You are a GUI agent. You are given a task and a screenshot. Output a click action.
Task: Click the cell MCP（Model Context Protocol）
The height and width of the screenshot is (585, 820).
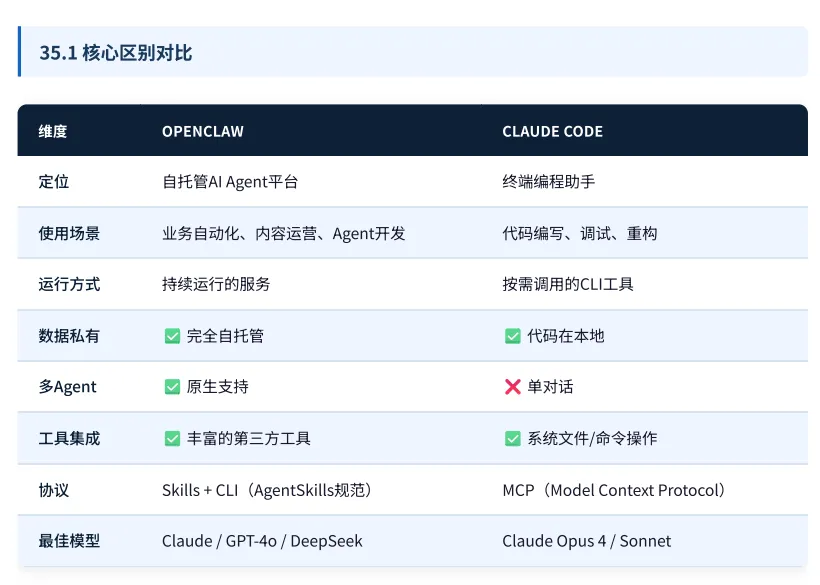point(615,490)
